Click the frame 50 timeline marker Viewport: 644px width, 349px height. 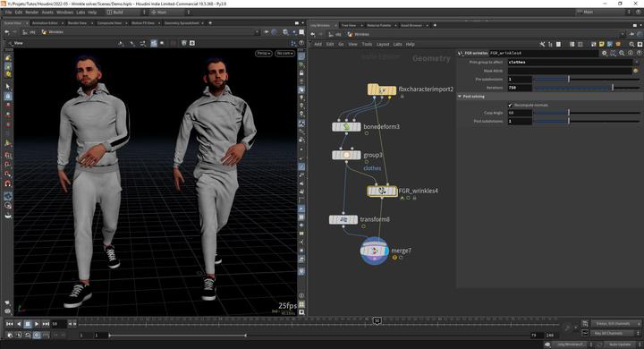coord(377,320)
